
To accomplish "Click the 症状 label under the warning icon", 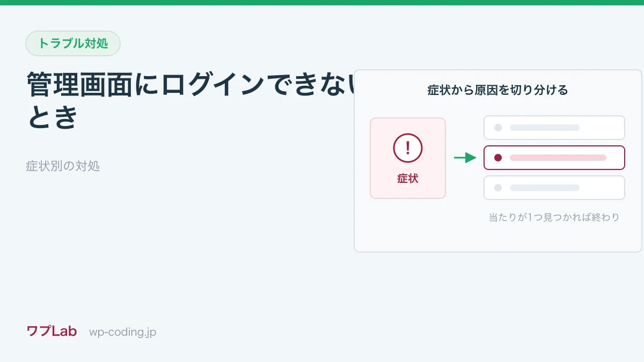I will click(x=408, y=179).
